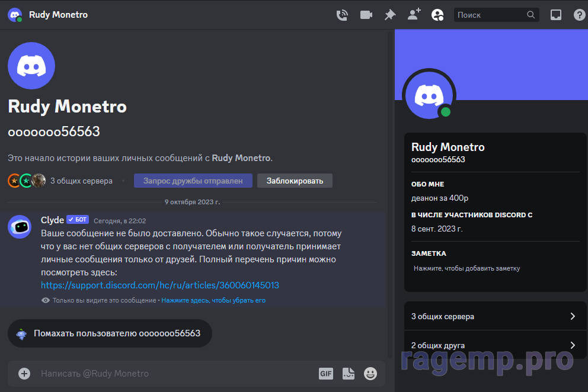
Task: Open the GIF picker
Action: (x=326, y=373)
